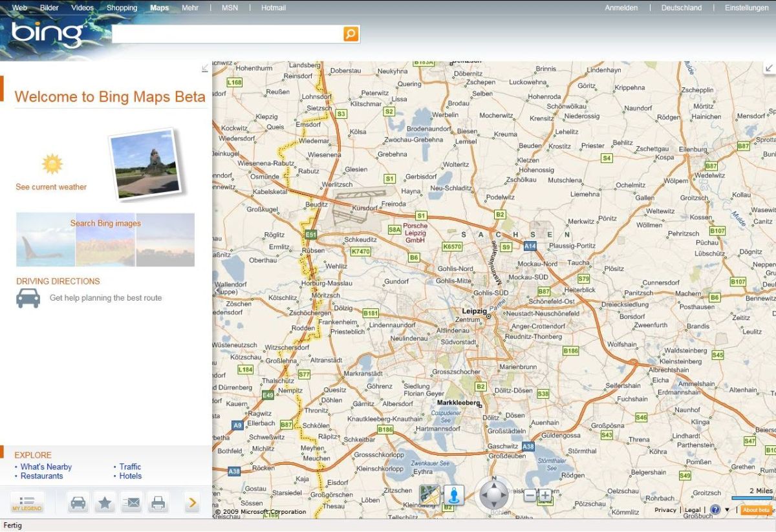The image size is (776, 532).
Task: Click the Markranstädt town label
Action: pos(363,374)
